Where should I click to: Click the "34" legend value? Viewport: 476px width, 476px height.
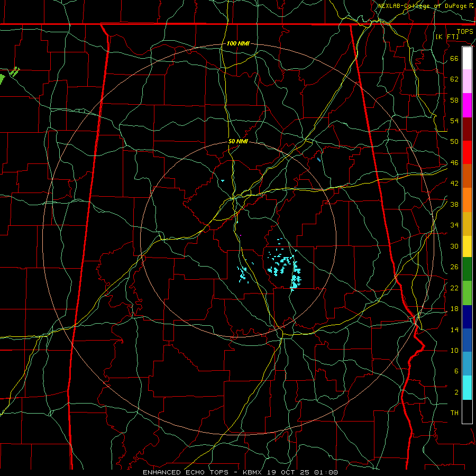click(x=454, y=225)
